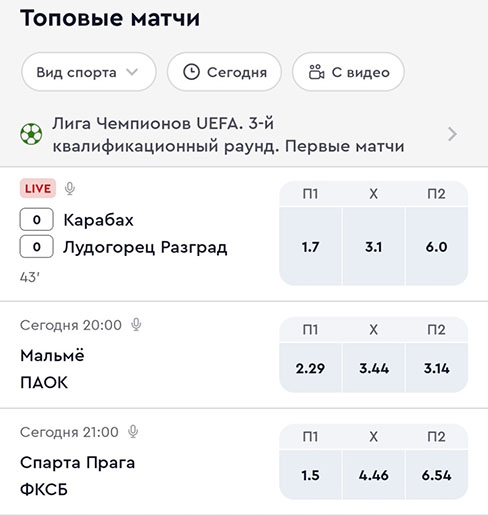Click the camera icon in С видео filter

[316, 72]
